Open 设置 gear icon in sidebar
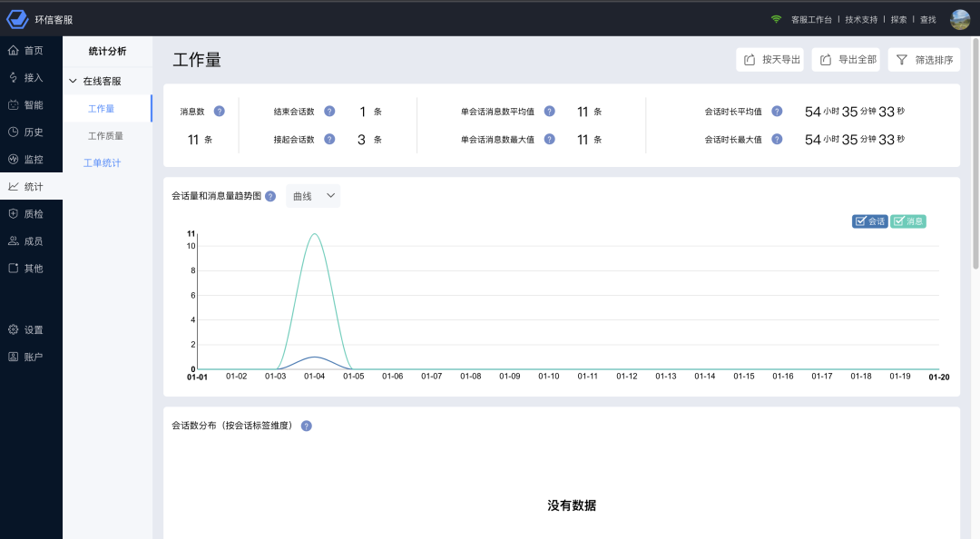Screen dimensions: 980x539 coord(13,329)
